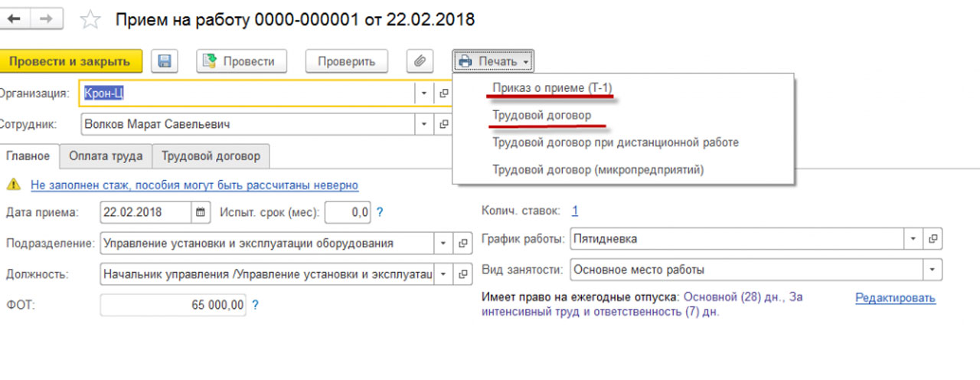Image resolution: width=980 pixels, height=380 pixels.
Task: Expand the Подразделение dropdown list
Action: (x=443, y=244)
